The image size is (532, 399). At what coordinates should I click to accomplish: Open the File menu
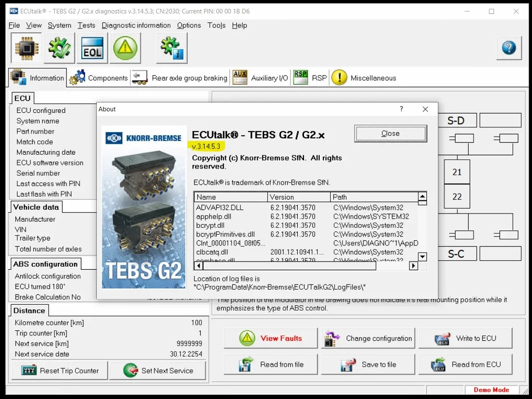[x=14, y=25]
